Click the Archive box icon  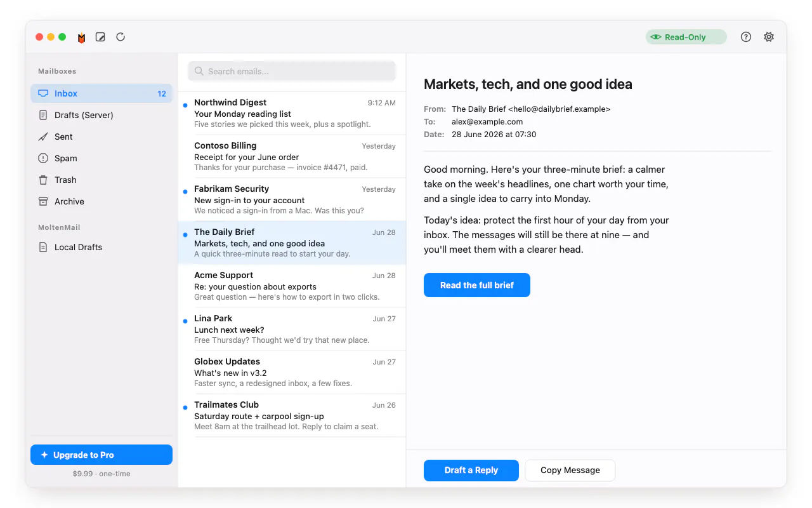click(x=43, y=201)
